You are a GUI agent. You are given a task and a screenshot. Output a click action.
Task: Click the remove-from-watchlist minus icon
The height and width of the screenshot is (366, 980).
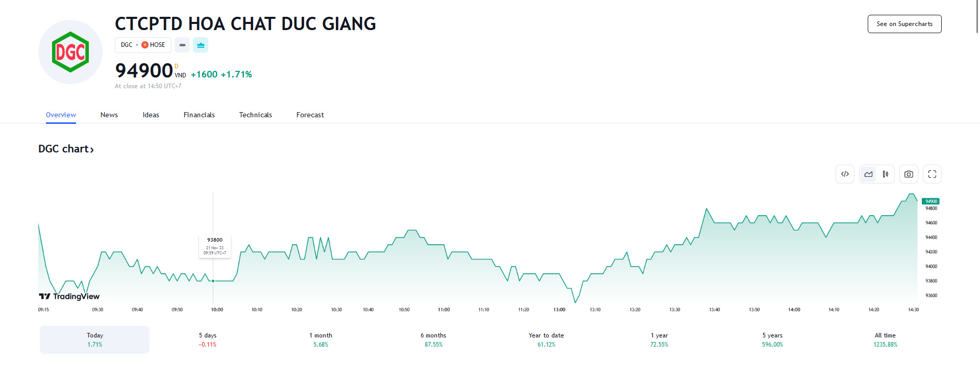click(x=182, y=45)
